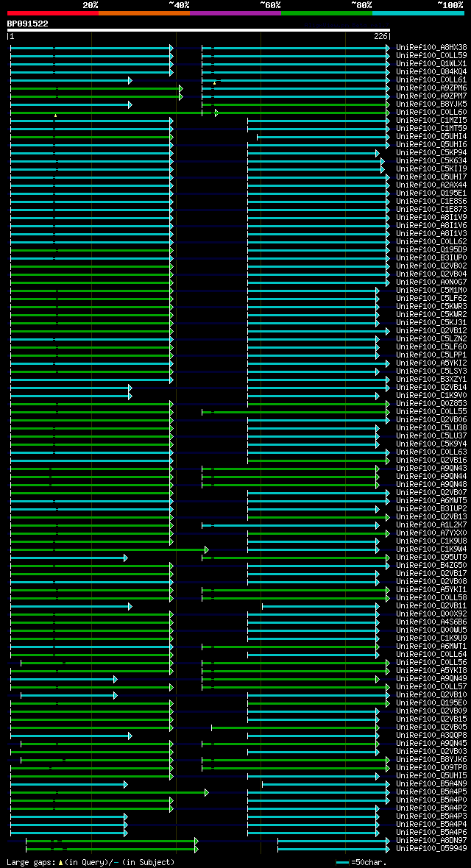Image resolution: width=471 pixels, height=868 pixels.
Task: Select label UniRef100_C1K9V0
Action: click(x=432, y=395)
